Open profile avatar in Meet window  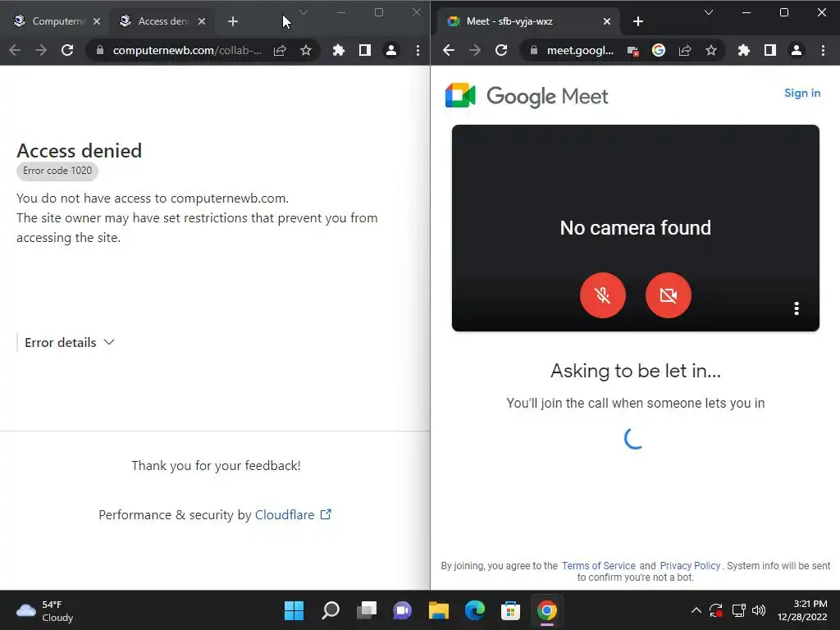[x=797, y=50]
